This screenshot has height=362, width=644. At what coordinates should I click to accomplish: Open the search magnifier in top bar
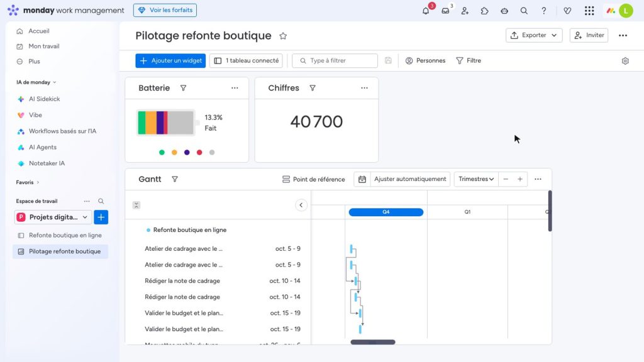[x=524, y=11]
